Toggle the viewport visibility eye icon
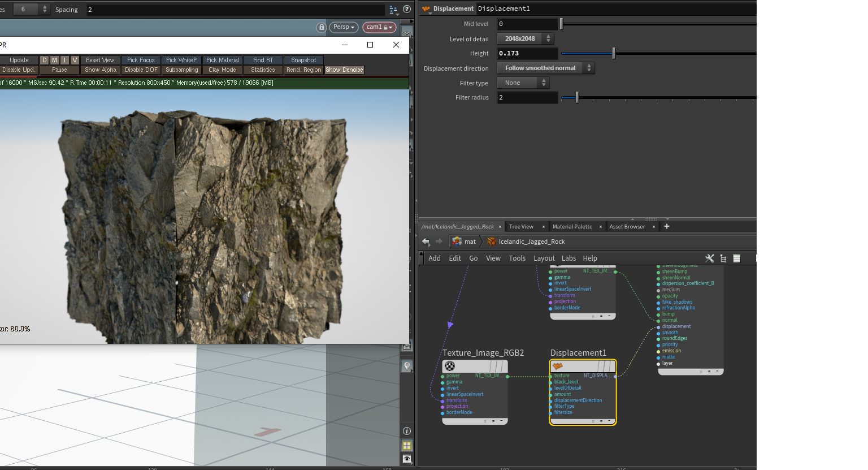The image size is (868, 470). (x=407, y=459)
